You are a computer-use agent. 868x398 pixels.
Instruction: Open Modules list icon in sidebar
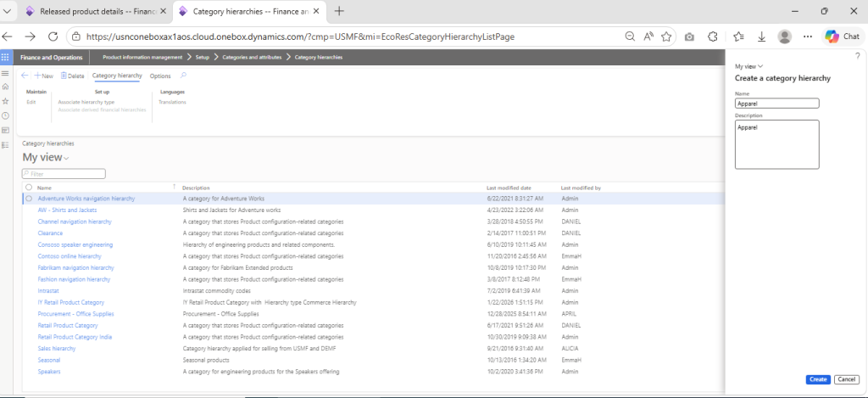coord(6,144)
